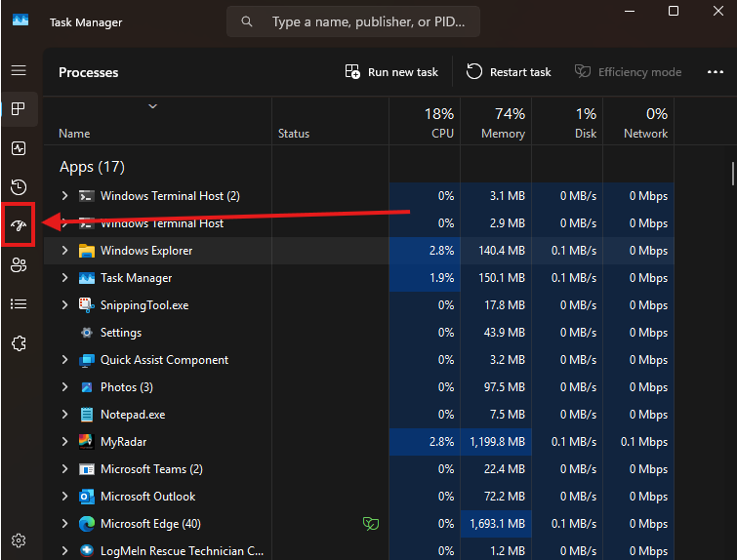Click the search box field
The width and height of the screenshot is (737, 560).
353,21
